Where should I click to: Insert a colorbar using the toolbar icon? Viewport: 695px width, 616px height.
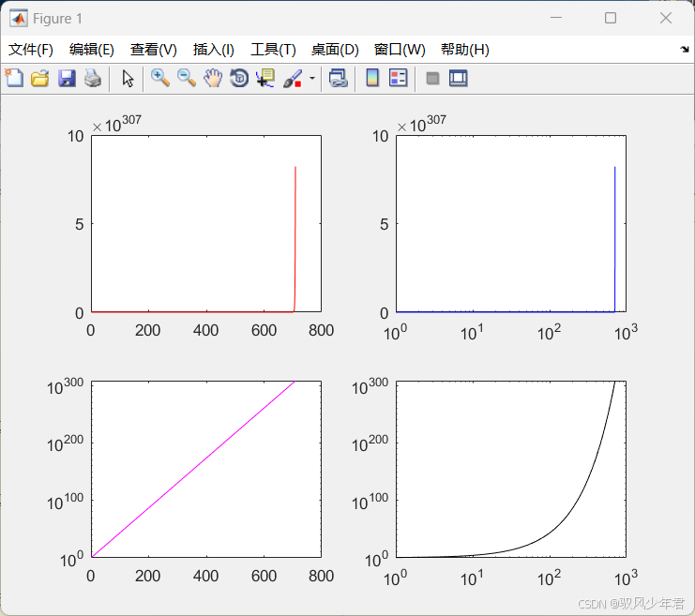pos(372,79)
